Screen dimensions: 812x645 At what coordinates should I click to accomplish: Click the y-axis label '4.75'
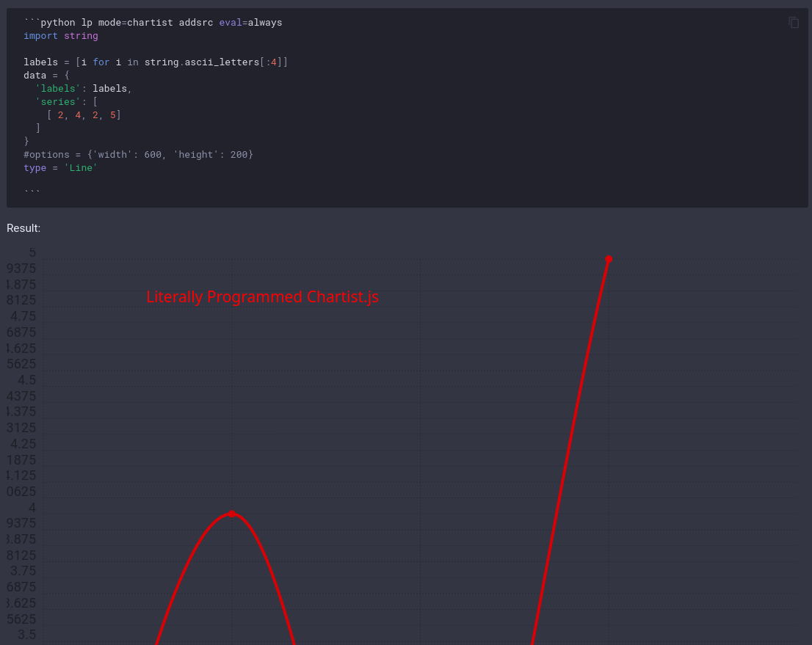23,316
